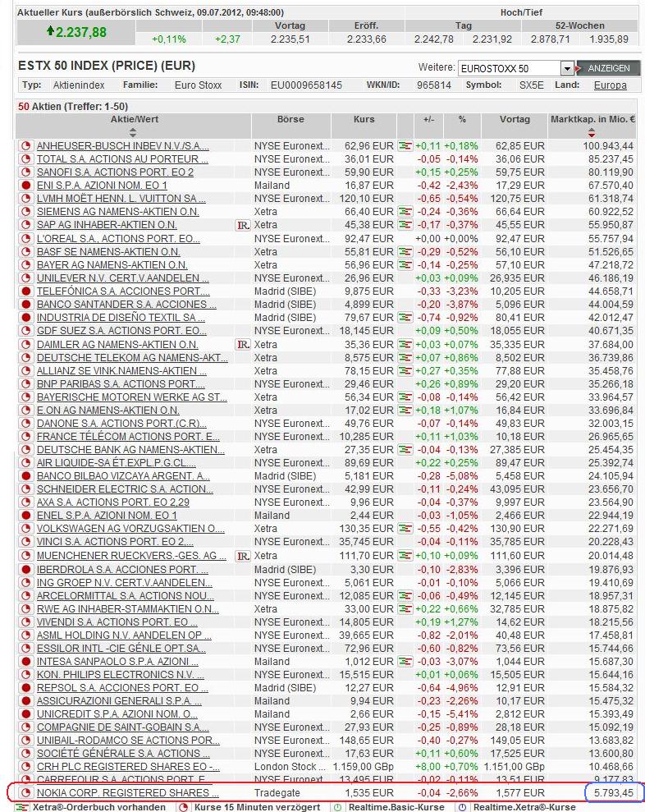The image size is (645, 812).
Task: Click the red status icon beside UNICREDIT S.P.A.
Action: point(26,714)
